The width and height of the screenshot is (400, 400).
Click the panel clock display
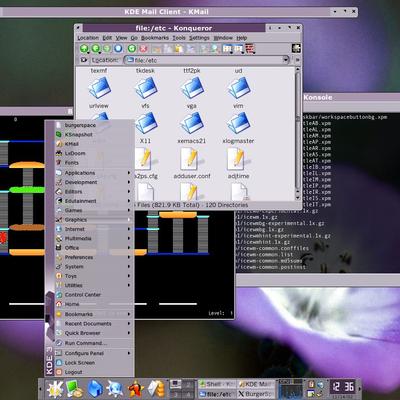[343, 388]
